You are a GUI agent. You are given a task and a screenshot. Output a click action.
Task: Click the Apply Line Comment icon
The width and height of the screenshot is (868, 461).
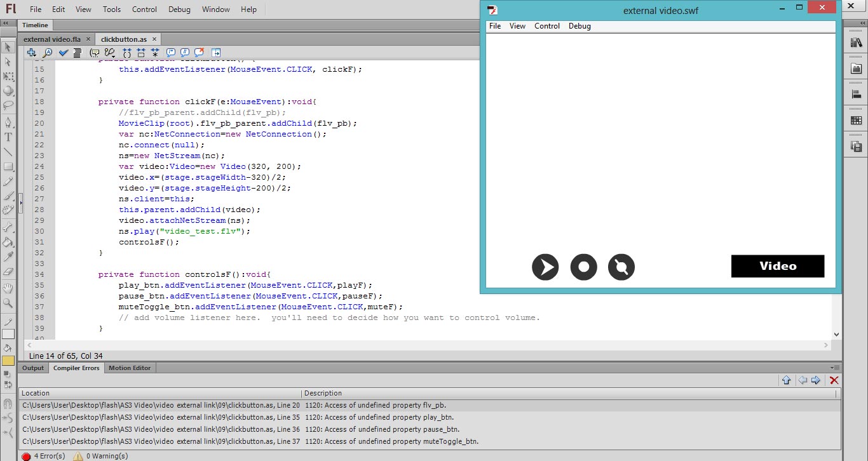185,53
